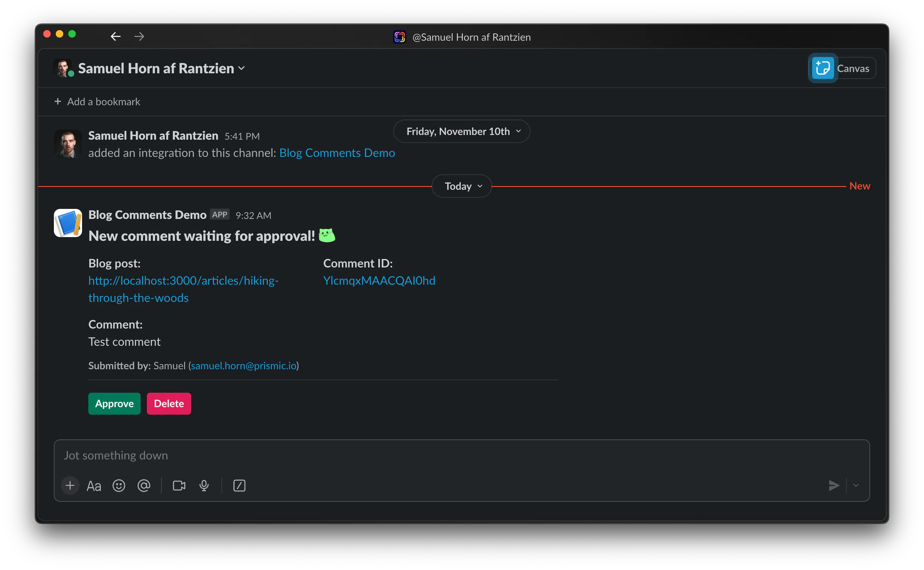The width and height of the screenshot is (924, 570).
Task: Open slash shortcuts icon in composer
Action: tap(239, 485)
